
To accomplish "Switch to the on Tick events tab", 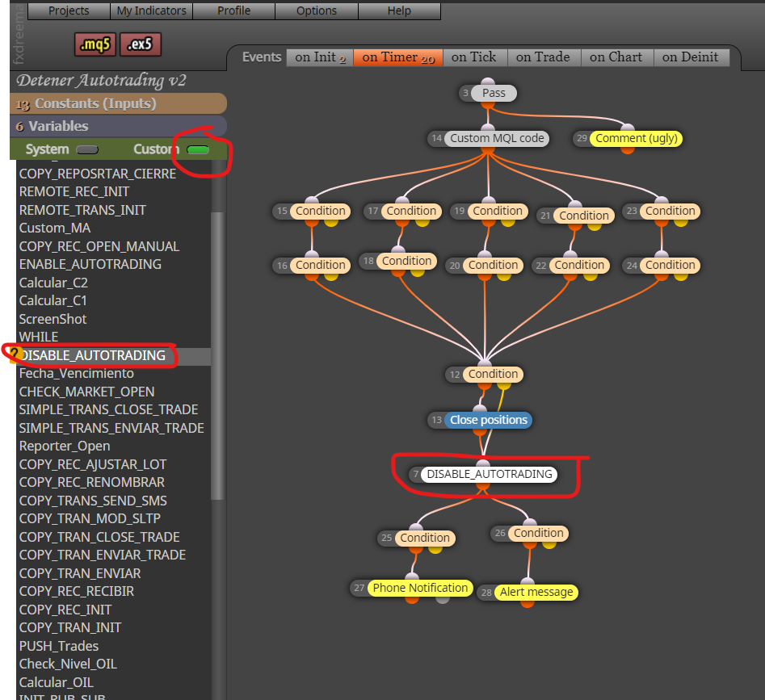I will click(x=475, y=57).
